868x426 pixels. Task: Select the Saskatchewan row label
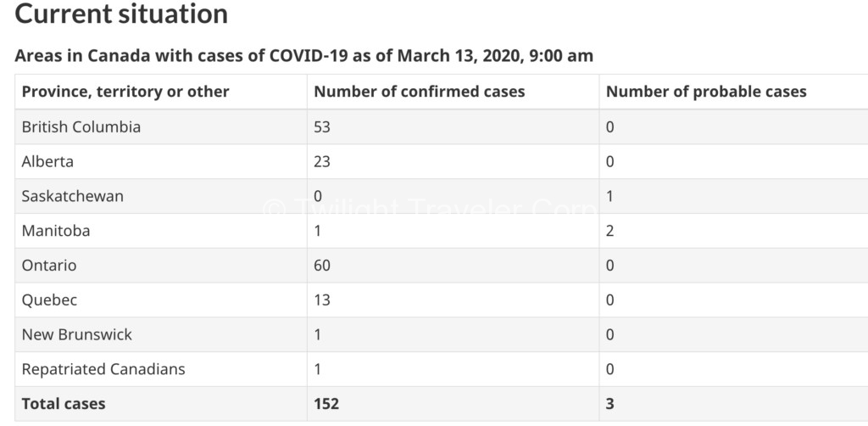(73, 196)
